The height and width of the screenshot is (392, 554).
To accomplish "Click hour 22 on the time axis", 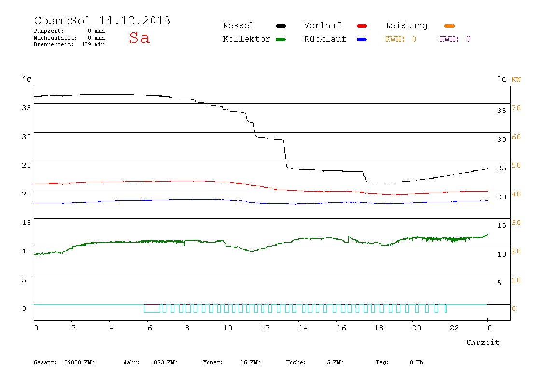I will [455, 328].
